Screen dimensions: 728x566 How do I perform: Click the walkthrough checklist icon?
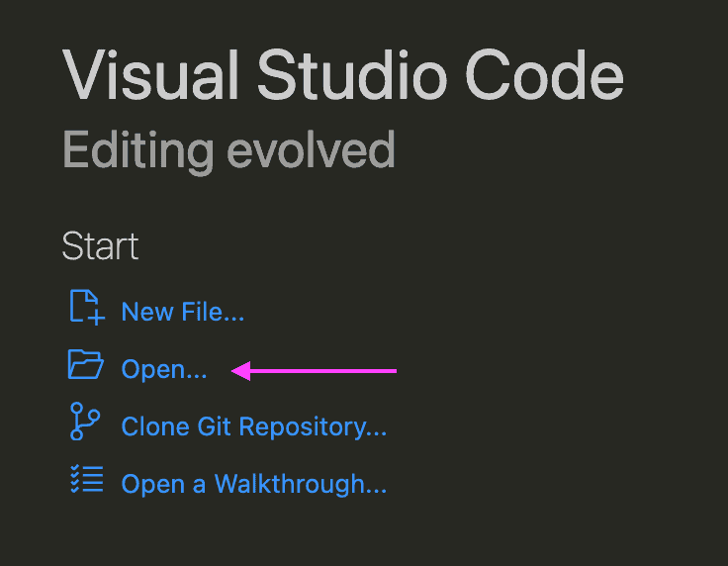click(x=87, y=479)
